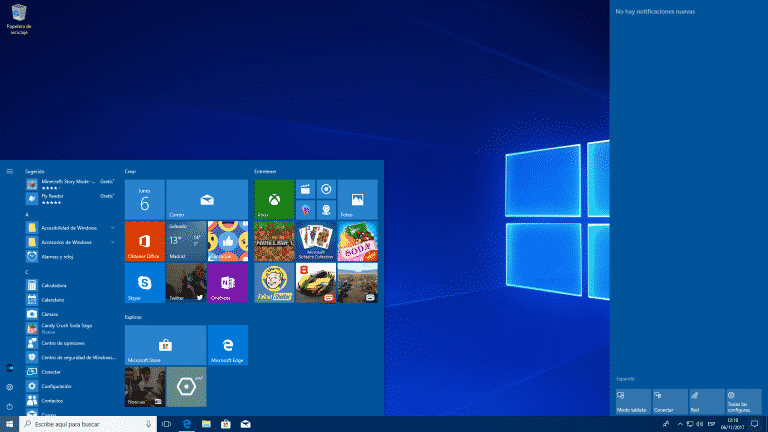Viewport: 768px width, 432px height.
Task: Open the Paint 3D small tile
Action: coord(305,210)
